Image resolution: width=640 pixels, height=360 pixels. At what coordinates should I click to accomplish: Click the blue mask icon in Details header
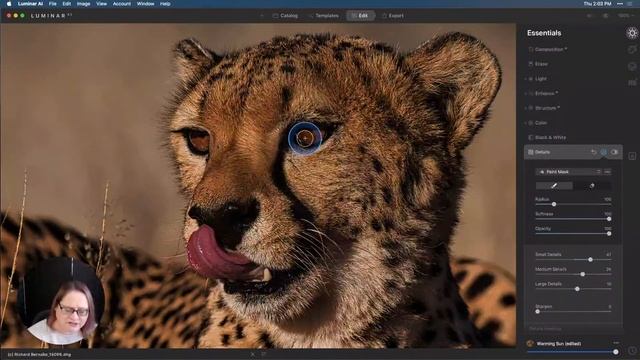pos(604,152)
